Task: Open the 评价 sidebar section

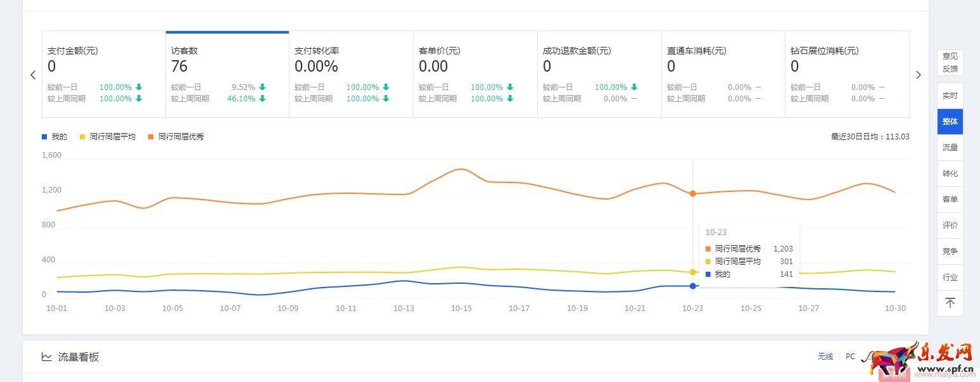Action: click(950, 225)
